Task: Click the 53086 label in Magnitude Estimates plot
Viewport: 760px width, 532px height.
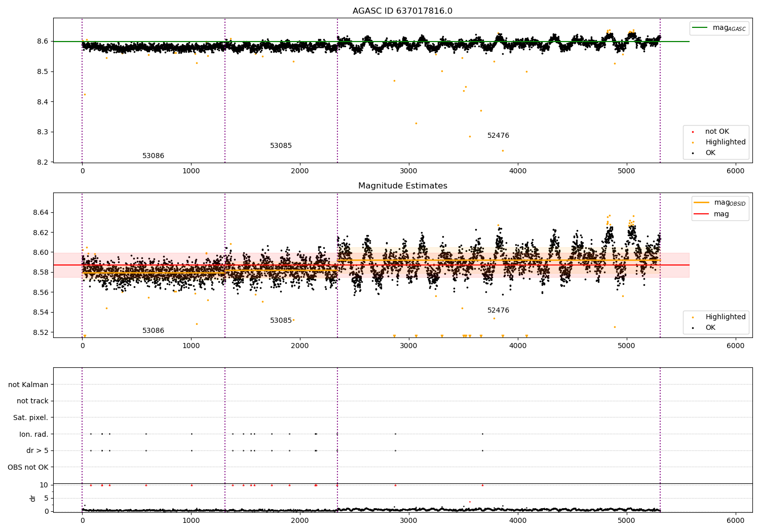Action: pos(153,331)
